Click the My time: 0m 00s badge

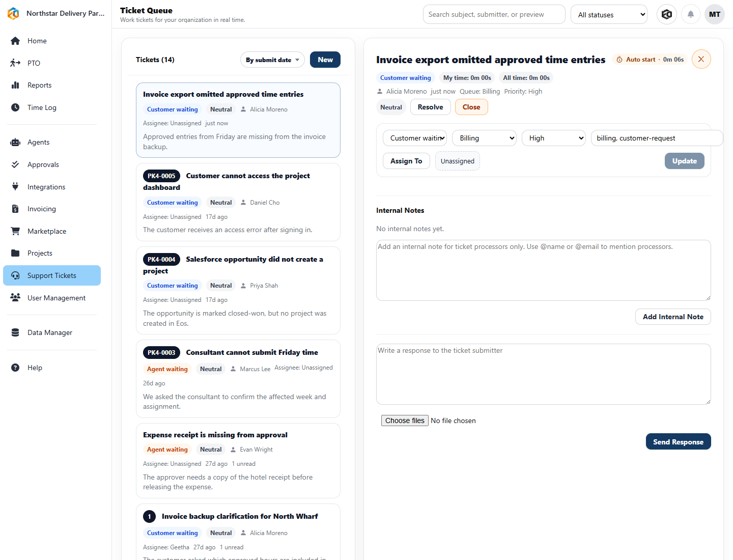(x=467, y=78)
